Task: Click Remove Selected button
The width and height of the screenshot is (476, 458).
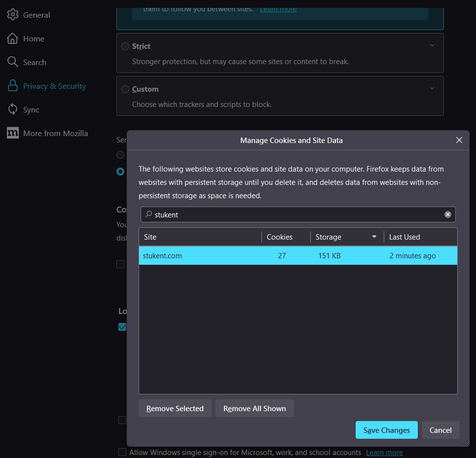Action: click(175, 408)
